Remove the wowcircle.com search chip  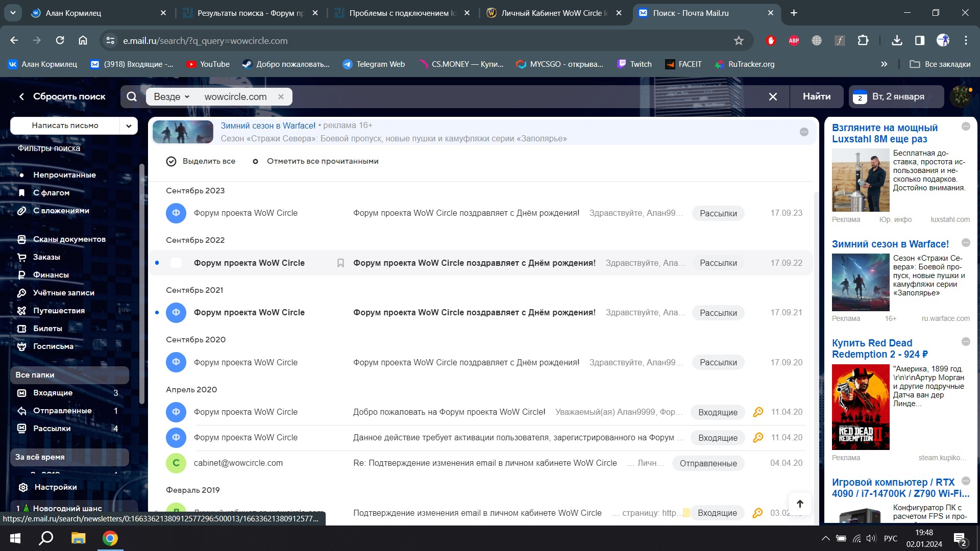281,97
